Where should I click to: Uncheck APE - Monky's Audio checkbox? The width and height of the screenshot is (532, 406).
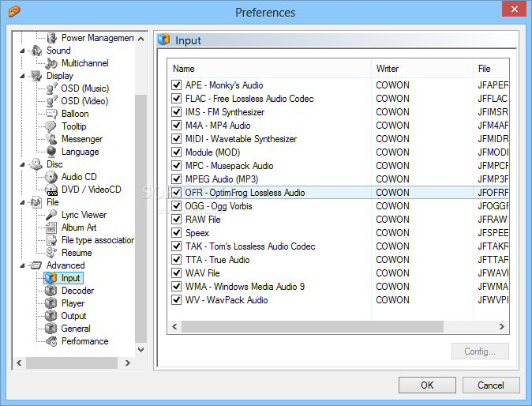coord(177,85)
